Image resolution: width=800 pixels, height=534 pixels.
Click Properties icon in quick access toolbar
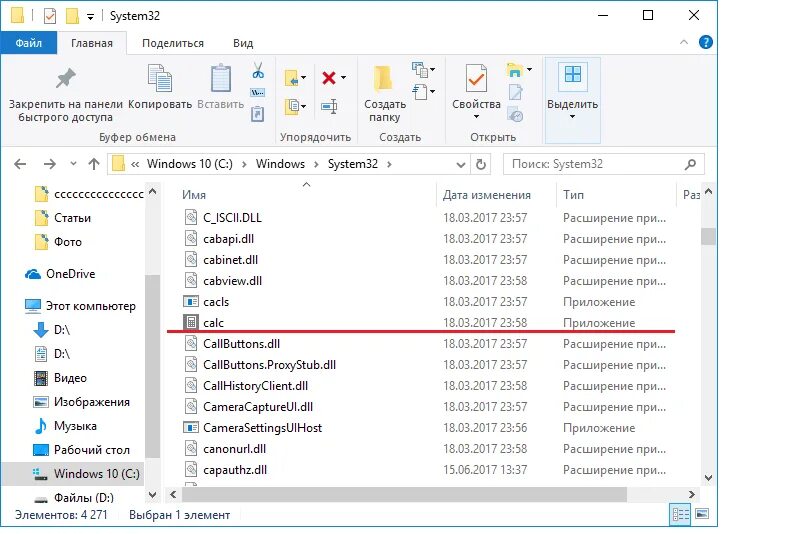49,16
